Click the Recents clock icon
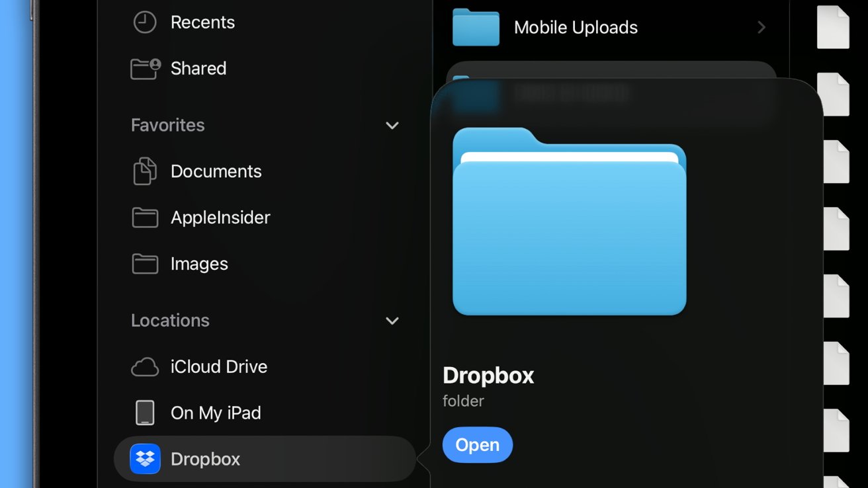The image size is (868, 488). click(x=144, y=22)
